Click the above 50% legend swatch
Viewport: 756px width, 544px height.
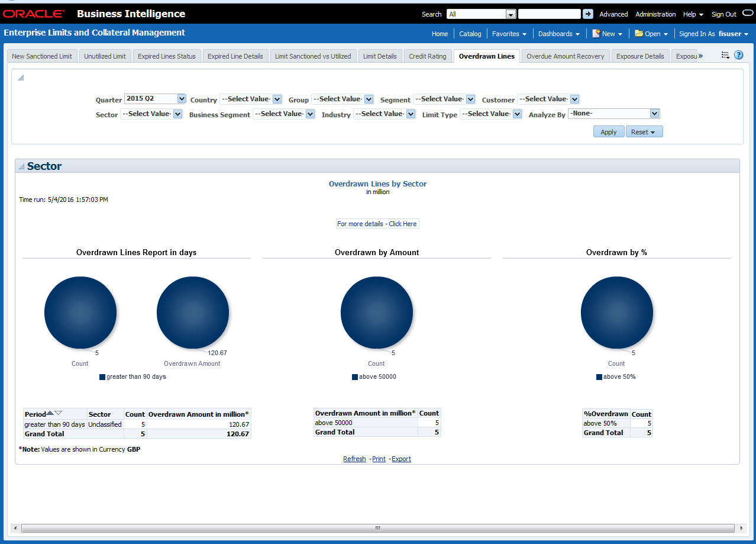[599, 376]
